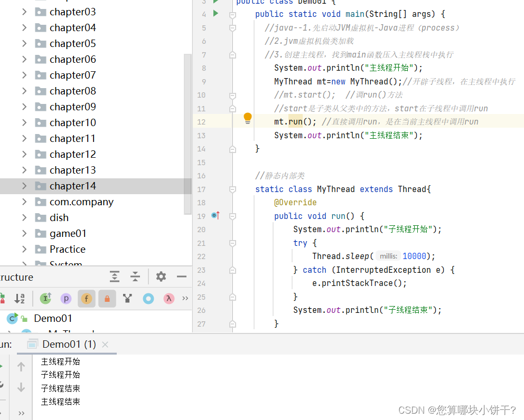Expand the chapter14 folder
The width and height of the screenshot is (524, 420).
(x=25, y=186)
